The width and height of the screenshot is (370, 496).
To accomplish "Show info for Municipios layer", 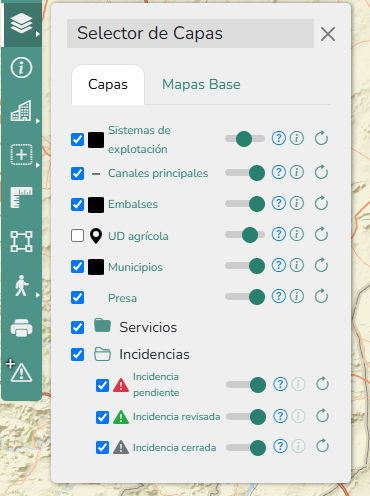I will (x=297, y=265).
